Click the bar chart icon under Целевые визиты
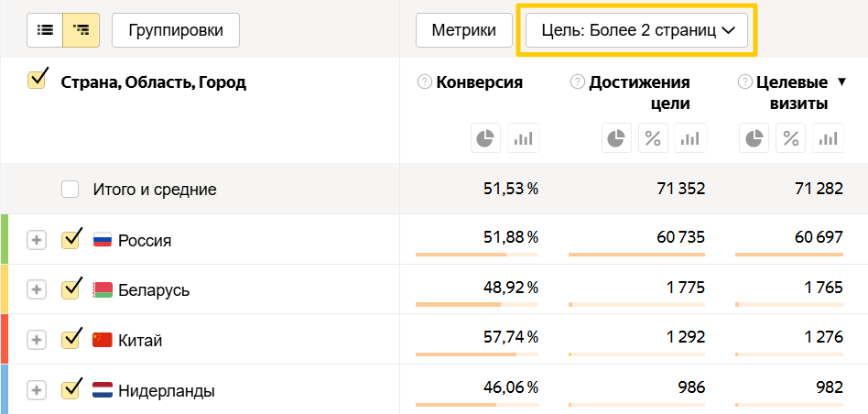 click(x=829, y=138)
